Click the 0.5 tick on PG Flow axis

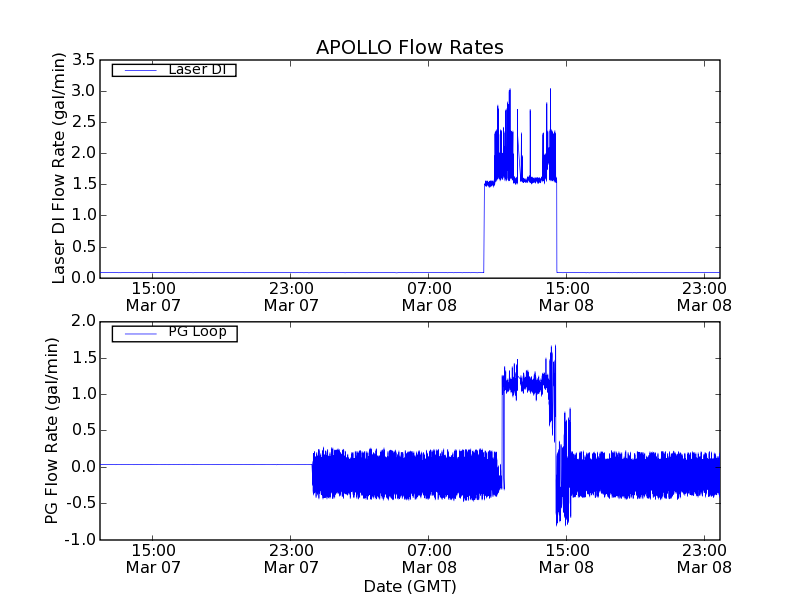point(83,431)
